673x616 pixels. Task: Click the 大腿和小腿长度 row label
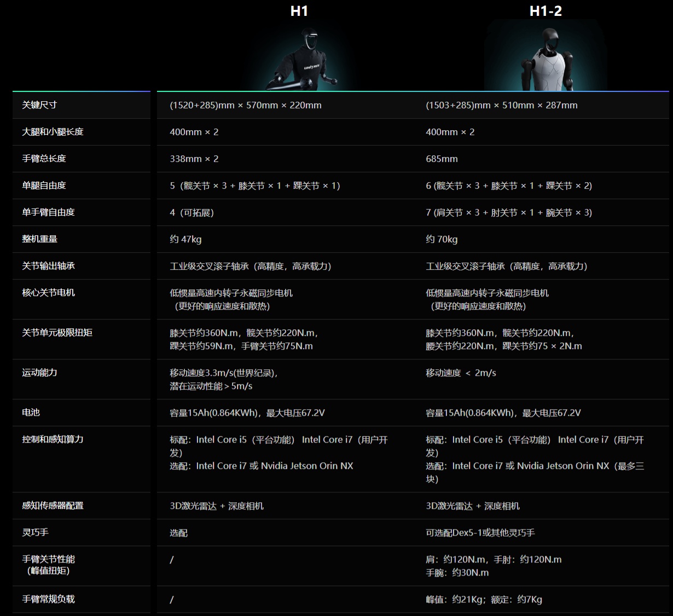pyautogui.click(x=53, y=132)
